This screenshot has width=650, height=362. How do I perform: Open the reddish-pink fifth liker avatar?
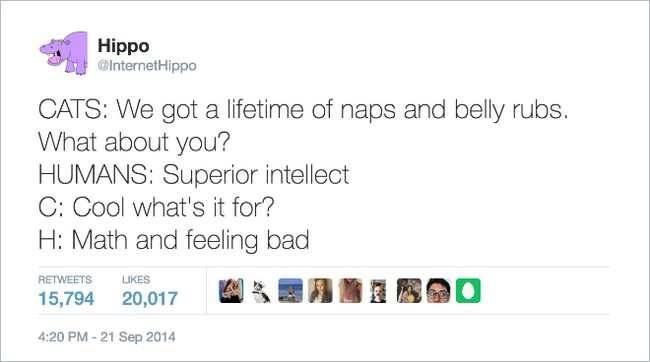click(350, 291)
